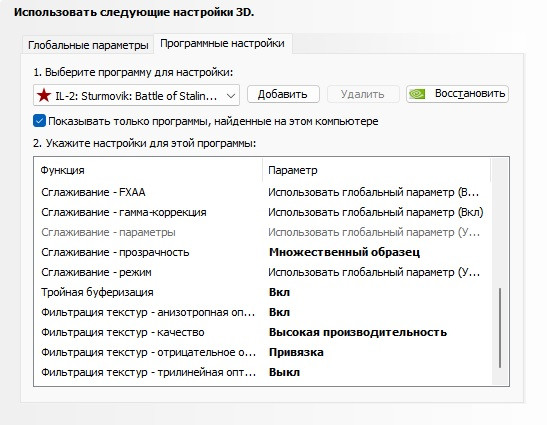Click the red star IL-2 program icon
The width and height of the screenshot is (547, 425).
[44, 95]
